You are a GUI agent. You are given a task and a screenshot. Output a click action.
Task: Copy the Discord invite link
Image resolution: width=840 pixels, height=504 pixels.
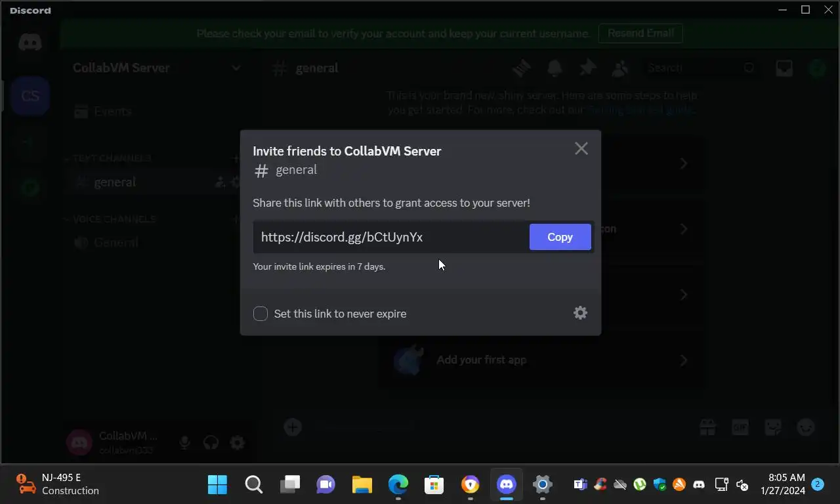pyautogui.click(x=560, y=237)
